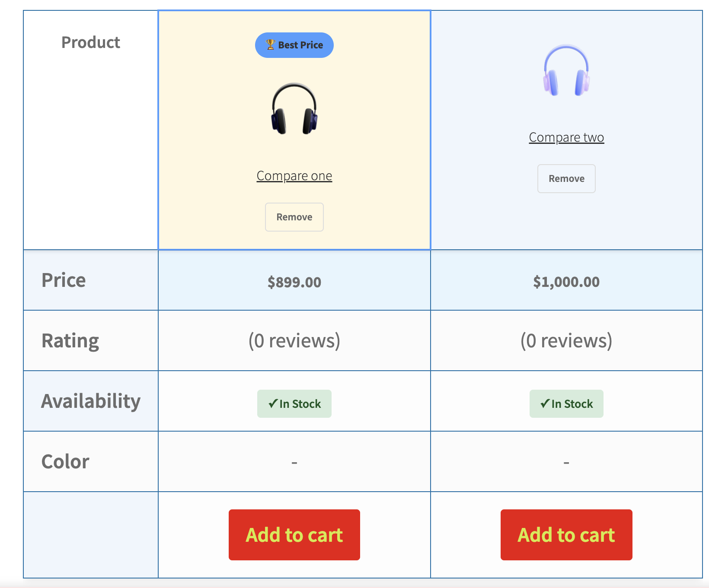Click the first product's (0 reviews) text
The height and width of the screenshot is (588, 709).
tap(294, 341)
